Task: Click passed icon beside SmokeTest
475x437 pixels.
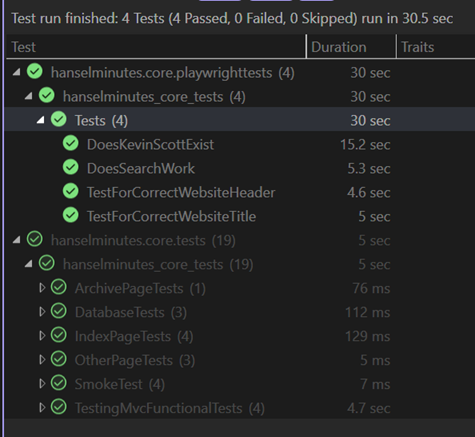Action: (x=59, y=383)
